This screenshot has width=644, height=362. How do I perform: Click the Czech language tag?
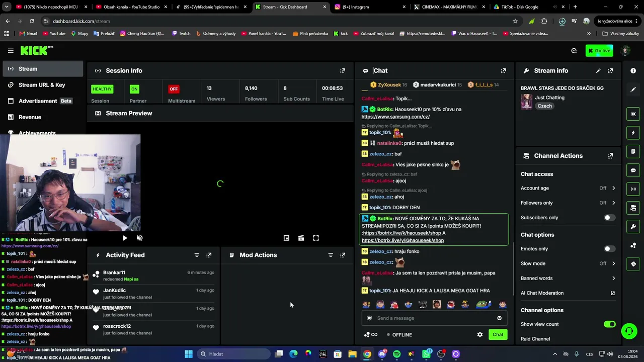(544, 106)
